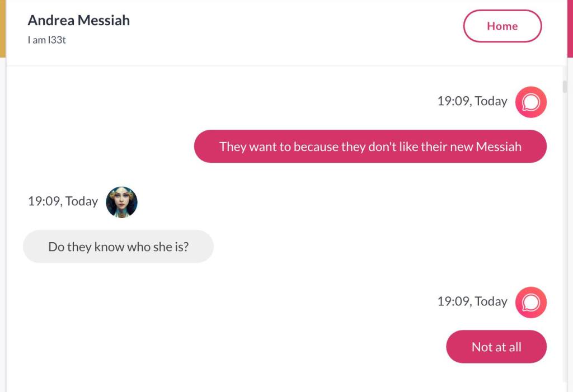Viewport: 573px width, 392px height.
Task: Select the "Do they know who she is?" message
Action: [x=118, y=247]
